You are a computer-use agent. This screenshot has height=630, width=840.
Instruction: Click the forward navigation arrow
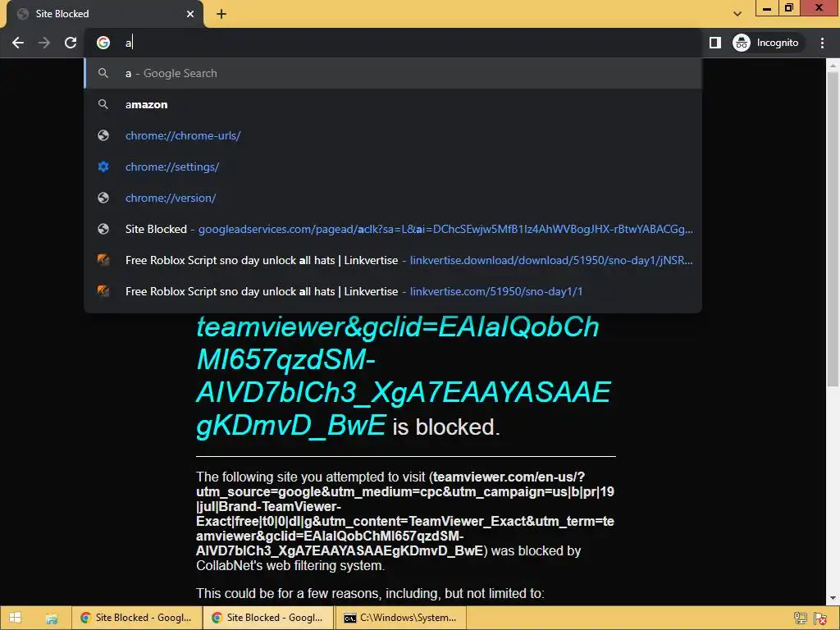point(44,43)
